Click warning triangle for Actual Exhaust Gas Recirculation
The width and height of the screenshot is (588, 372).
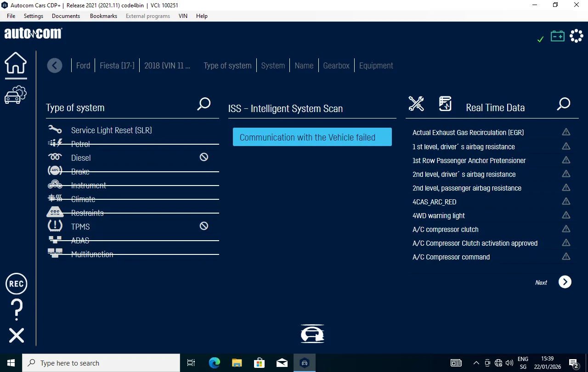[x=566, y=132]
